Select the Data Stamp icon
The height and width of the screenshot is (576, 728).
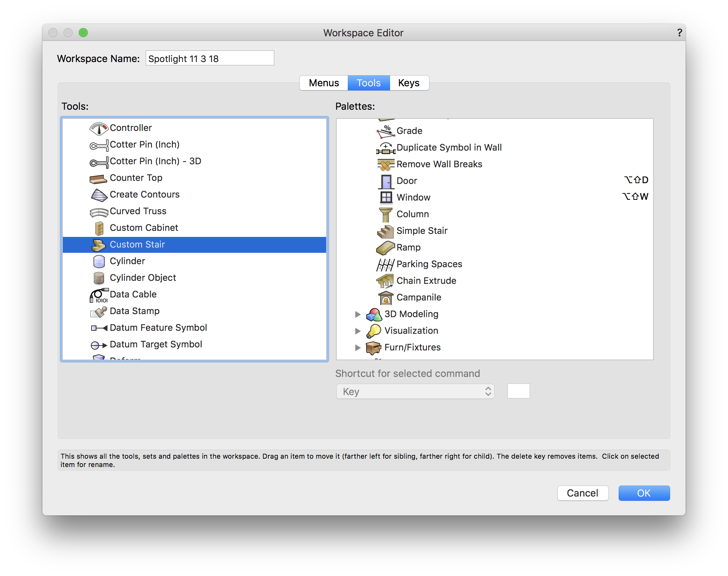coord(99,311)
